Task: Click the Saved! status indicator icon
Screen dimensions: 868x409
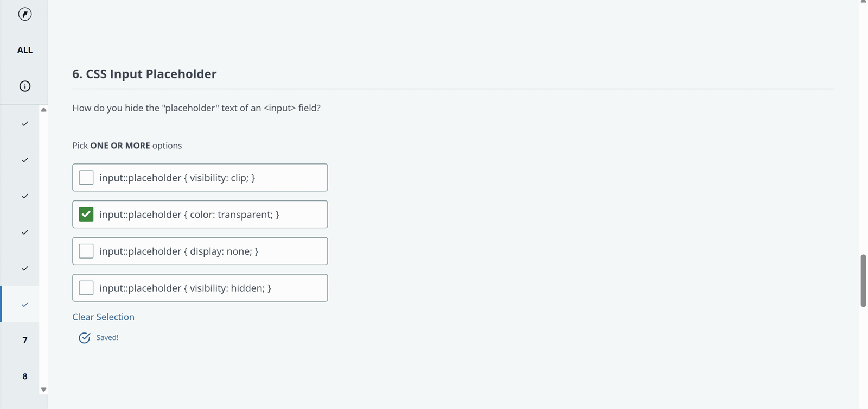Action: 85,338
